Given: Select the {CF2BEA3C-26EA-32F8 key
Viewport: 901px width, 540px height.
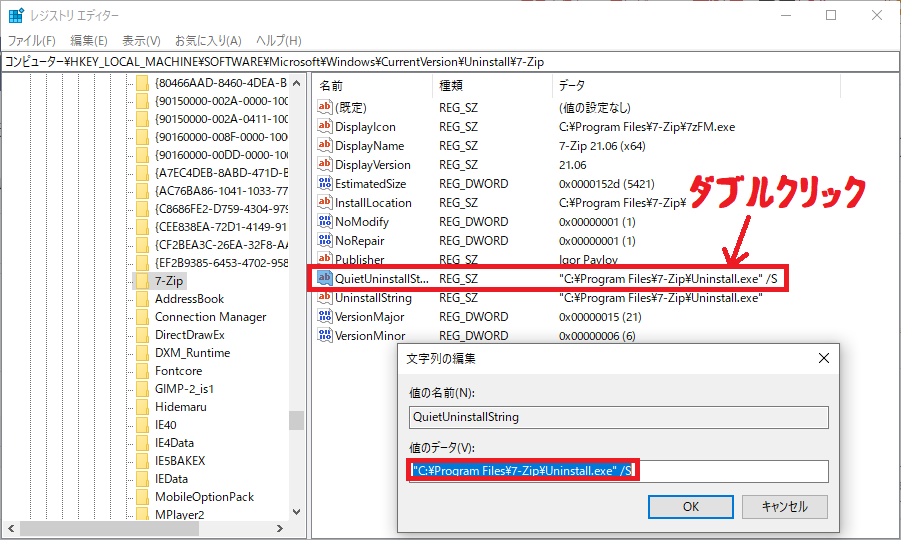Looking at the screenshot, I should tap(221, 245).
